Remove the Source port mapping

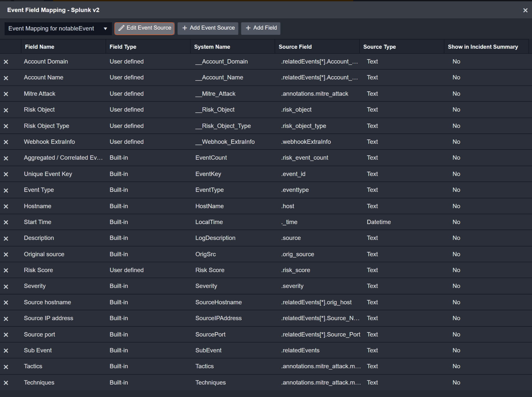click(6, 335)
